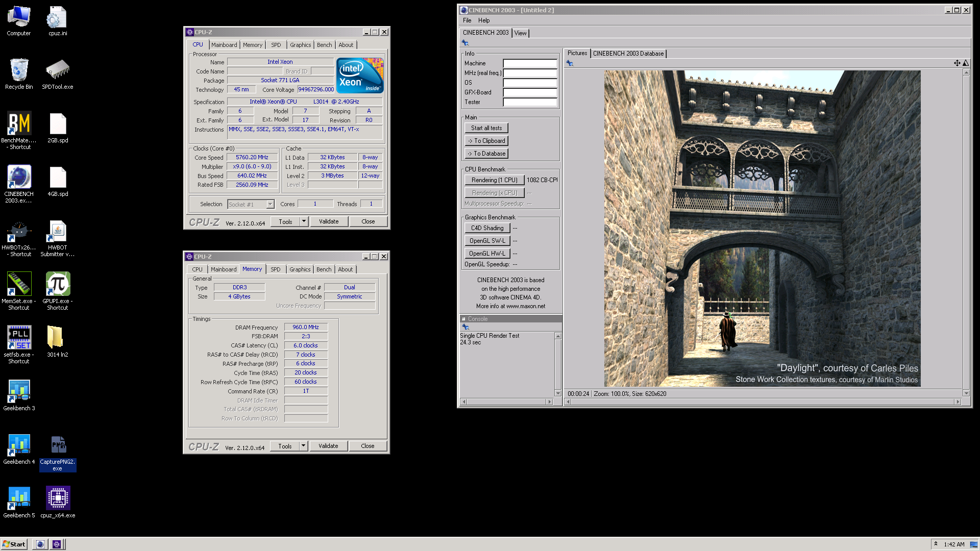Click the show desktop tray icon
Screen dimensions: 980x551
(974, 544)
